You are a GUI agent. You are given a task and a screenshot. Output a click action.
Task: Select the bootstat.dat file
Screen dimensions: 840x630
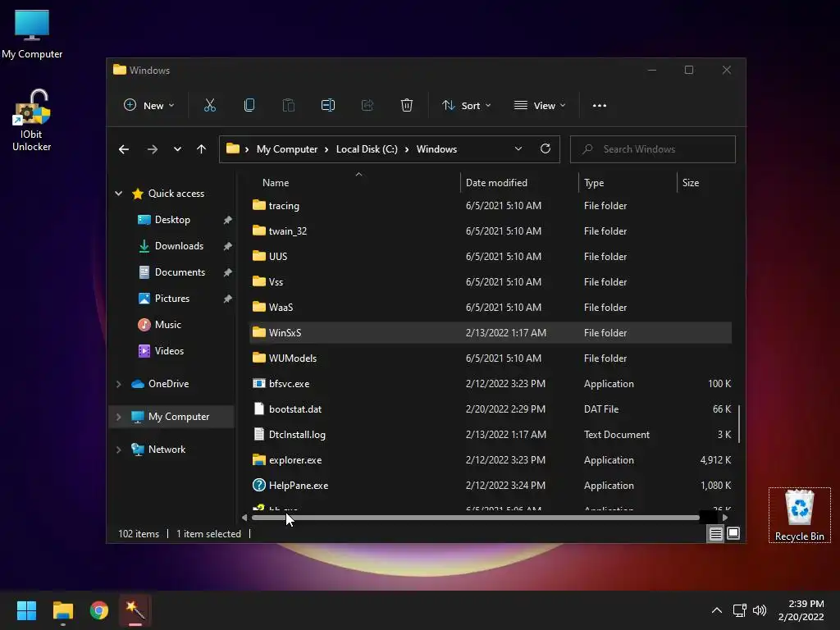[491, 409]
